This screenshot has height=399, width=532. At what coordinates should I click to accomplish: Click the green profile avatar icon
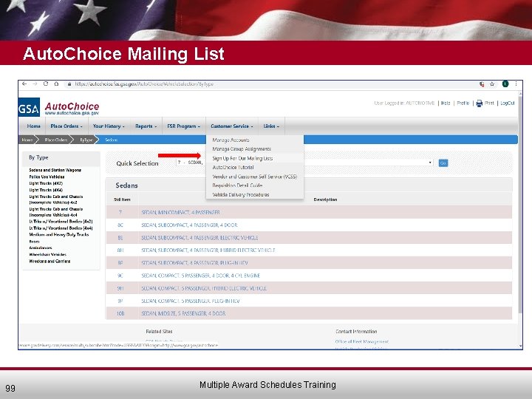(505, 83)
